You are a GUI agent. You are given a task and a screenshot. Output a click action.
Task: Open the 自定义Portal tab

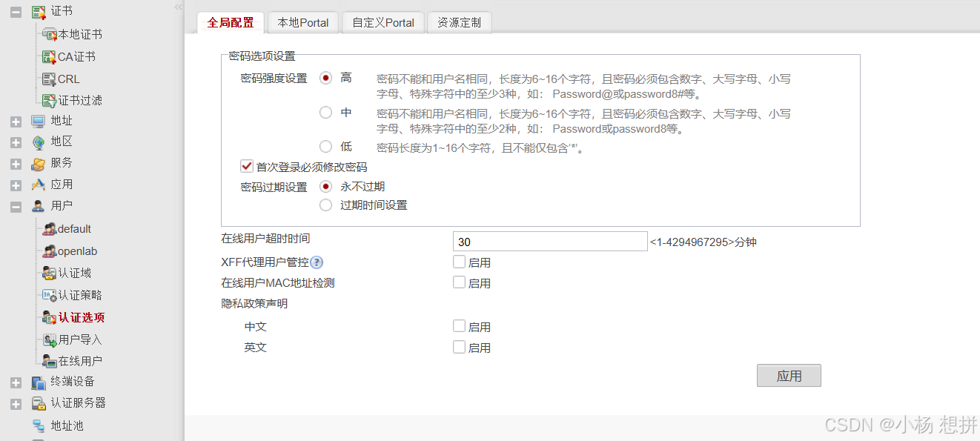(383, 22)
